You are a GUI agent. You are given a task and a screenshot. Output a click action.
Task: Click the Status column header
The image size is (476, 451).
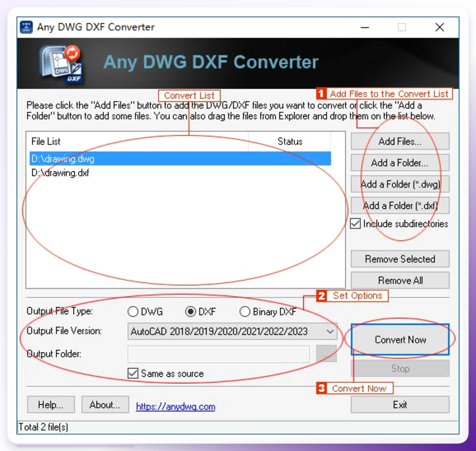tap(290, 142)
